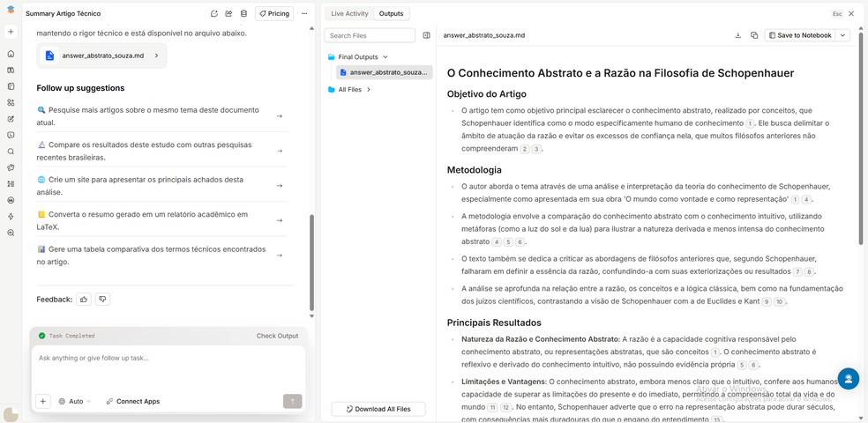
Task: Open the cube/extract icon in sidebar
Action: click(11, 167)
